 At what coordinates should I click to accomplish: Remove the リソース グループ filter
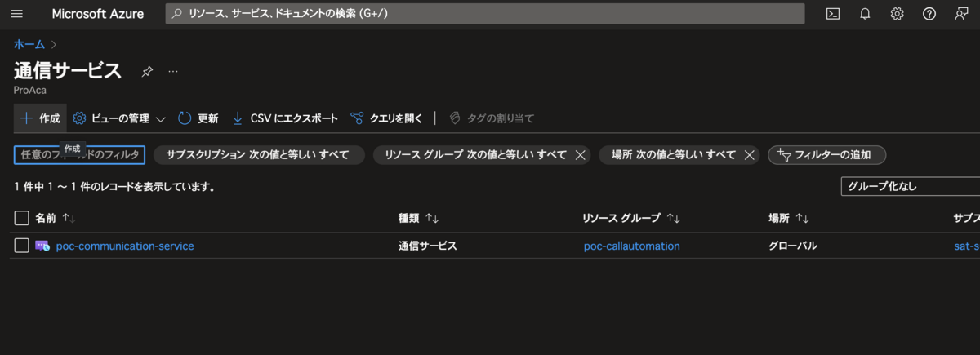pos(580,155)
